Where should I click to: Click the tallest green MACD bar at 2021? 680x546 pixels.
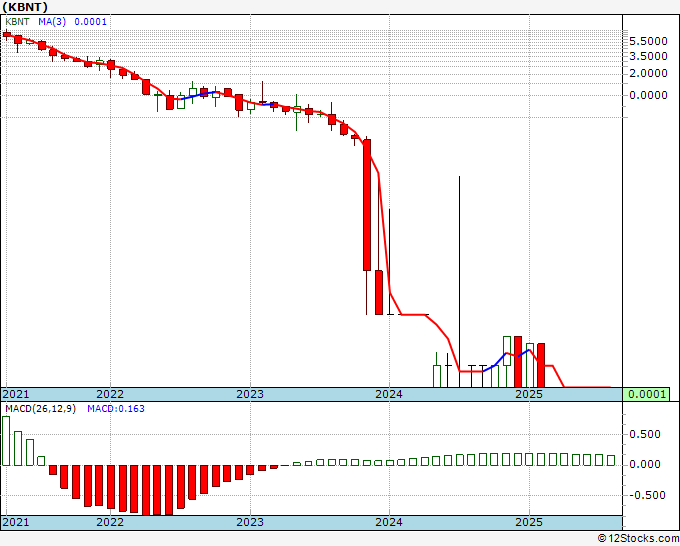point(6,441)
